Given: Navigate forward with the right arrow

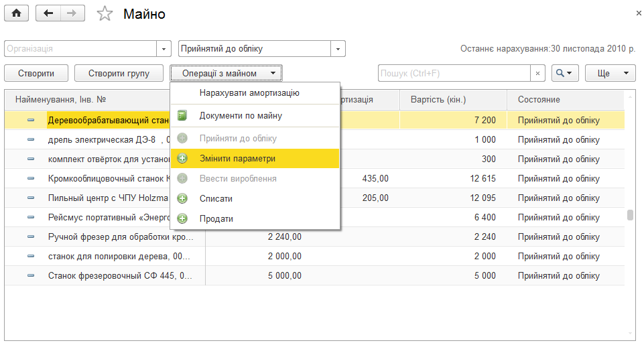Looking at the screenshot, I should point(72,13).
